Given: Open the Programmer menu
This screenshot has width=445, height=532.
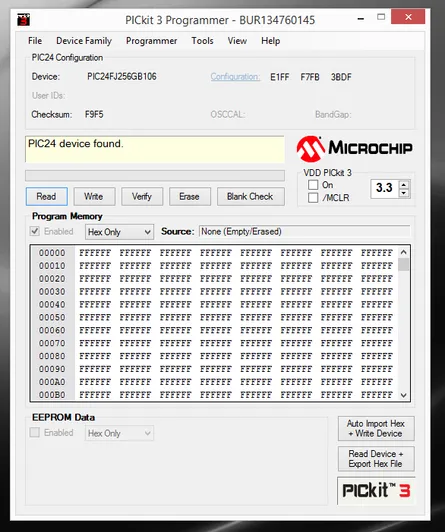Looking at the screenshot, I should tap(152, 41).
